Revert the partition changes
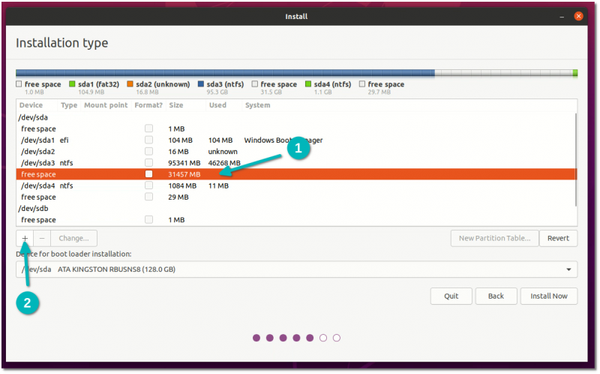This screenshot has height=374, width=600. [x=558, y=238]
